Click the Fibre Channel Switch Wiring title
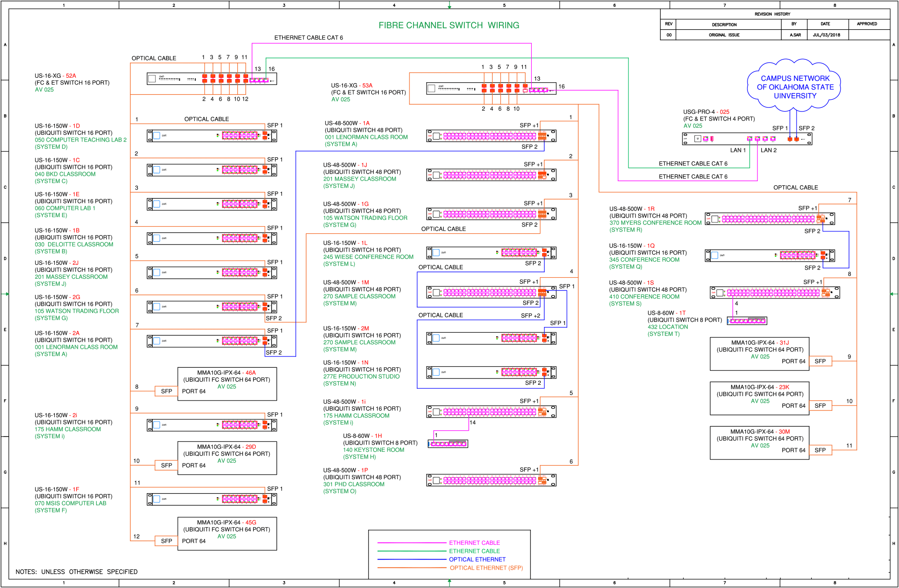This screenshot has height=588, width=899. click(x=449, y=25)
